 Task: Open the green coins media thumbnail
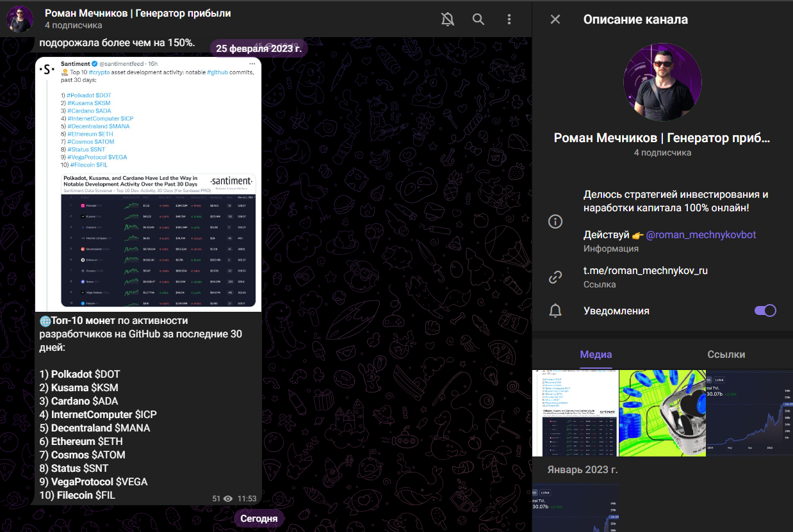[x=662, y=413]
